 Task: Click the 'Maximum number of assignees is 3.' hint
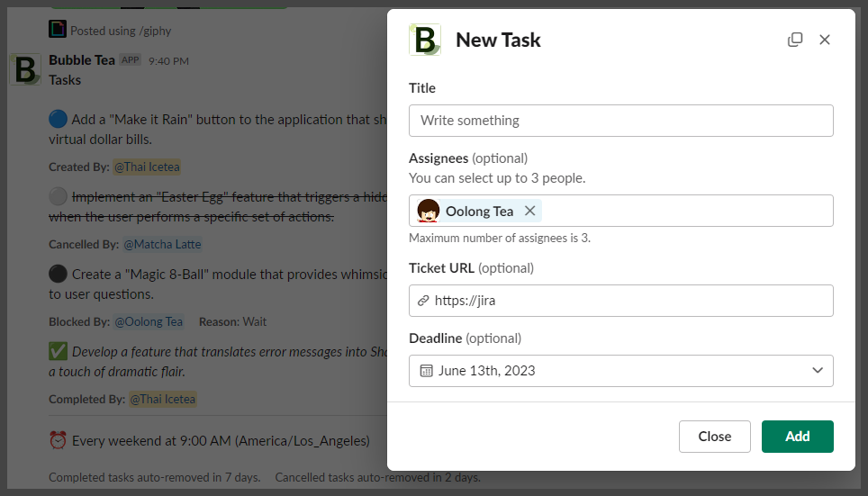coord(500,238)
